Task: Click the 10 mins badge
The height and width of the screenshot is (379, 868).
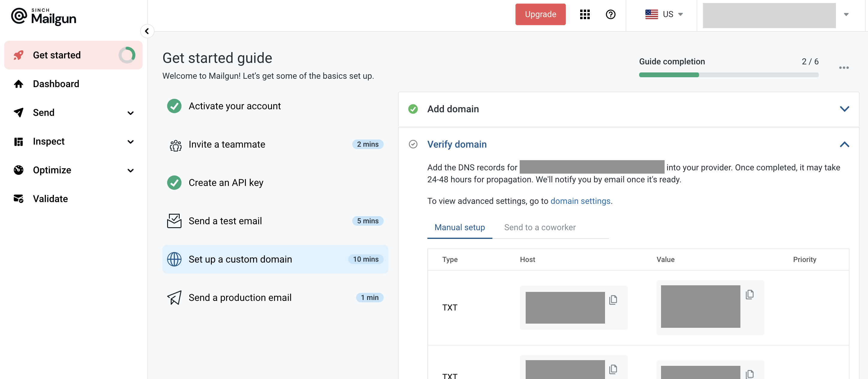Action: pos(366,259)
